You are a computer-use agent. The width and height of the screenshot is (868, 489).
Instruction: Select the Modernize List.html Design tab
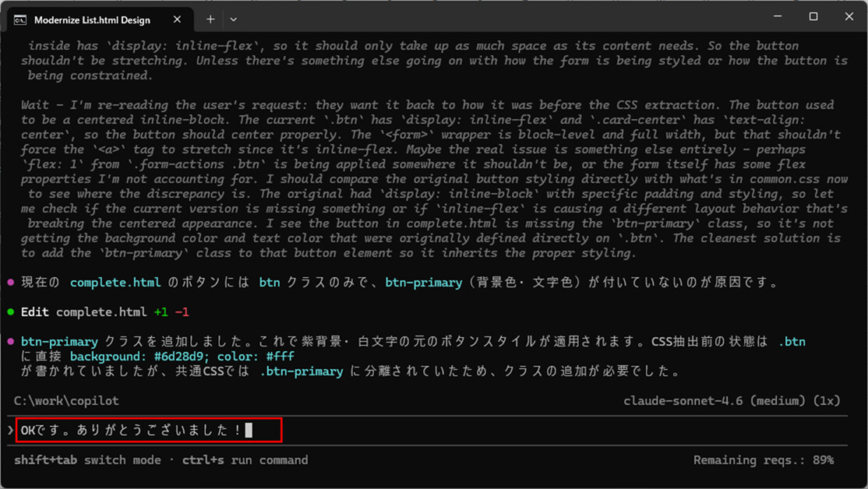click(x=92, y=19)
